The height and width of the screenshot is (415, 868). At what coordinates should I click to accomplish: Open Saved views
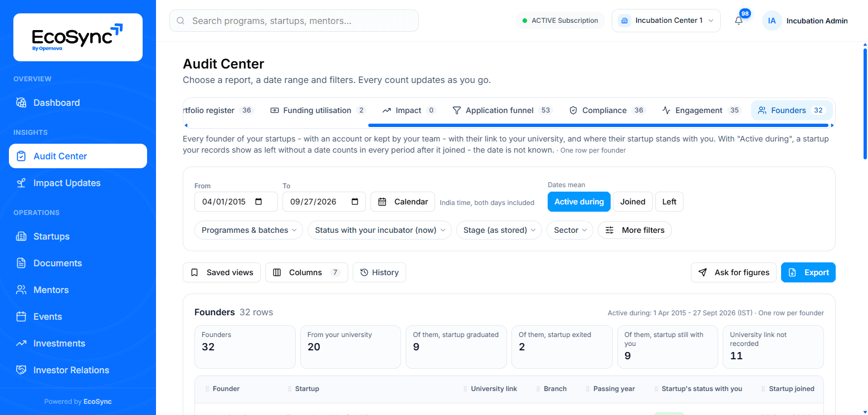[222, 272]
